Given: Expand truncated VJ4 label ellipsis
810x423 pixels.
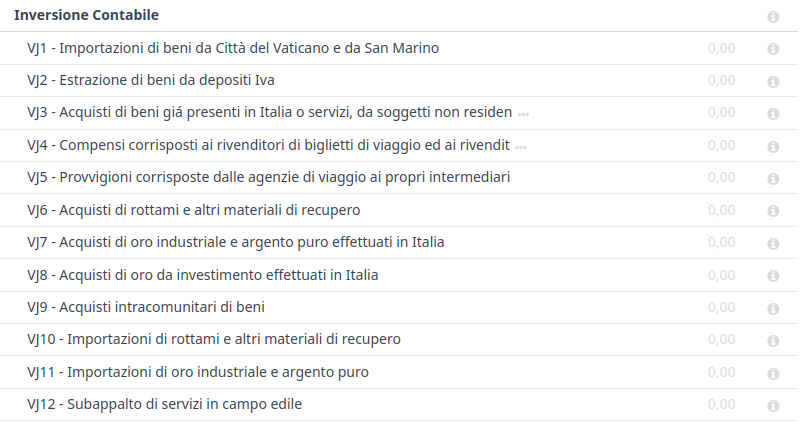Looking at the screenshot, I should pyautogui.click(x=521, y=146).
